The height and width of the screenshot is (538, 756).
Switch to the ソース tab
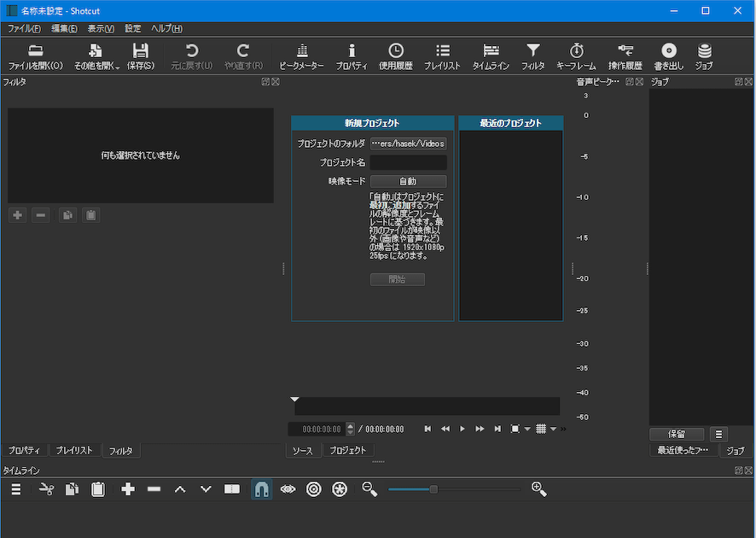point(302,451)
